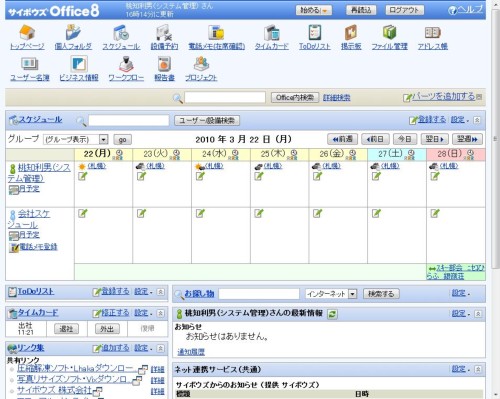This screenshot has height=399, width=500.
Task: Jump to today with 今日 button
Action: [x=405, y=139]
